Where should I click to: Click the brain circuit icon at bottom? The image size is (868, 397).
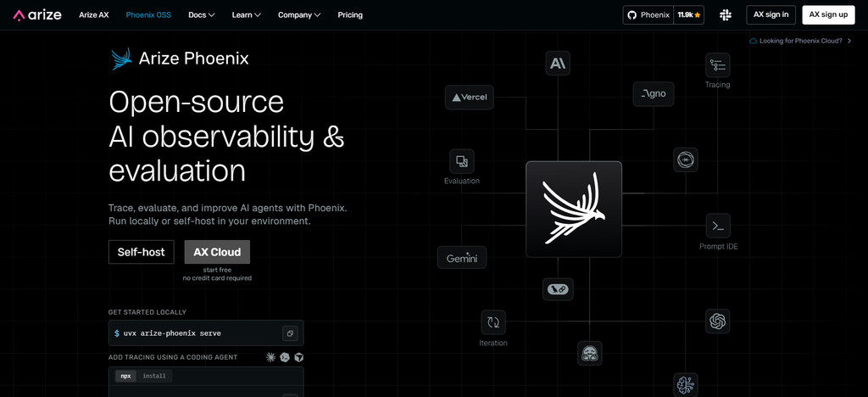pyautogui.click(x=686, y=385)
